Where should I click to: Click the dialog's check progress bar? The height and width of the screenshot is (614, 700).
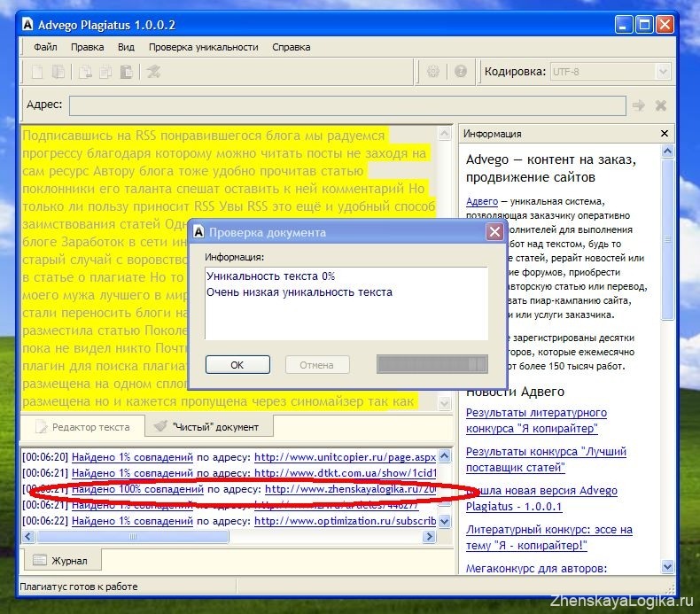[432, 364]
